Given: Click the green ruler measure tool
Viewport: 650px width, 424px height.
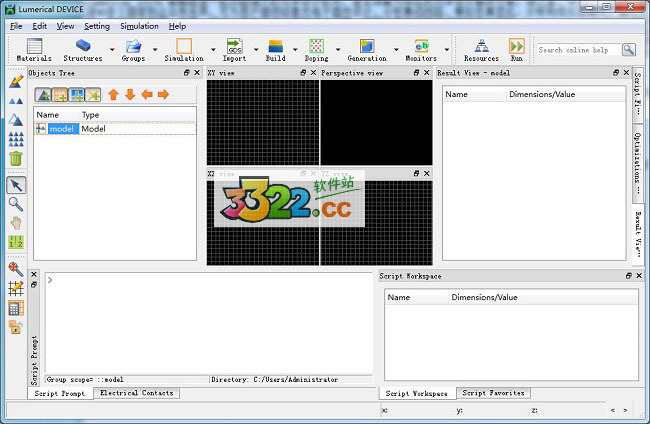Looking at the screenshot, I should 16,242.
